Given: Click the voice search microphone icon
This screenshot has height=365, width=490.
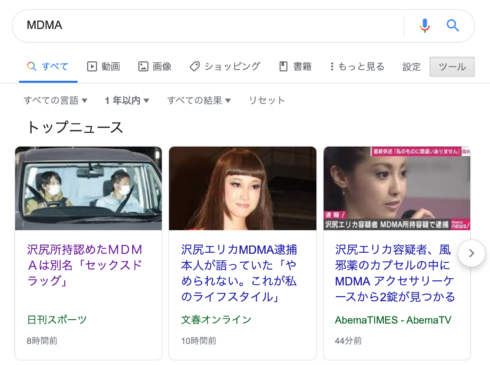Looking at the screenshot, I should point(424,25).
